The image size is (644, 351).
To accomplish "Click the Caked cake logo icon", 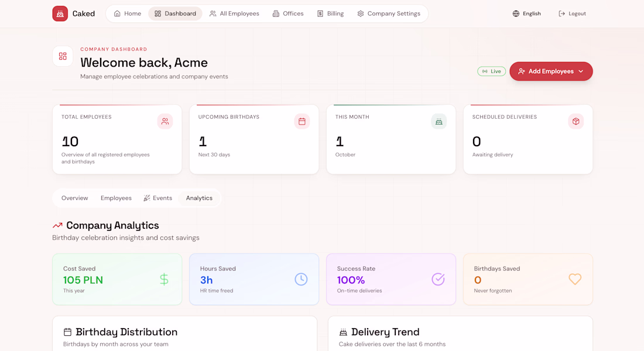I will point(60,13).
